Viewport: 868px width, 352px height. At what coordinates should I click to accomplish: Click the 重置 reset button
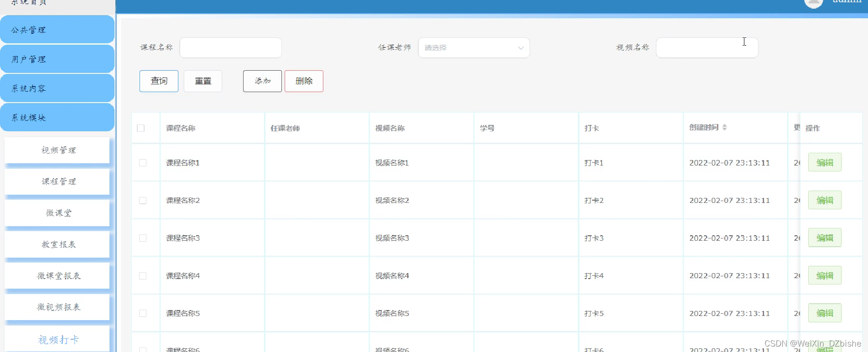(203, 81)
